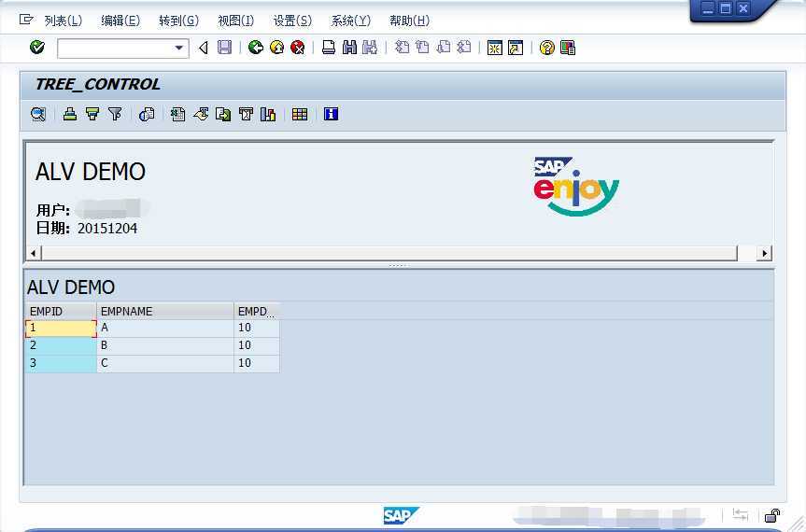806x532 pixels.
Task: Select the EMPNAME column header
Action: click(x=165, y=311)
